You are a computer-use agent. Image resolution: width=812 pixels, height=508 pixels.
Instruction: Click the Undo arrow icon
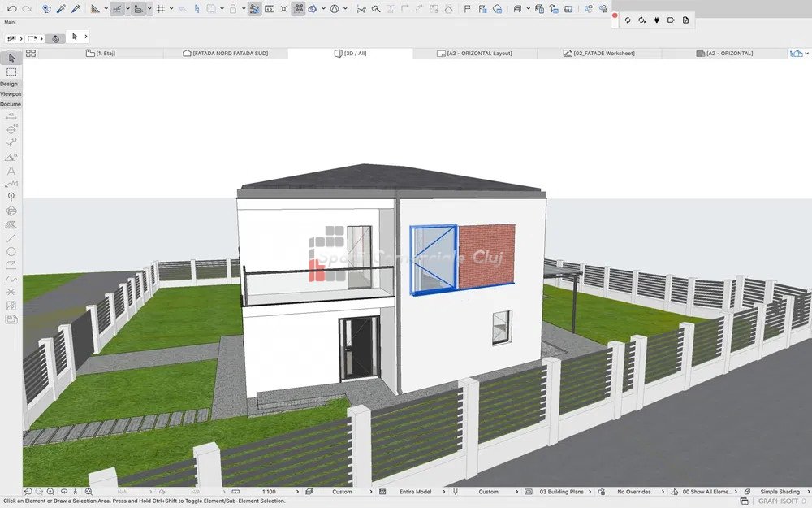(x=11, y=9)
